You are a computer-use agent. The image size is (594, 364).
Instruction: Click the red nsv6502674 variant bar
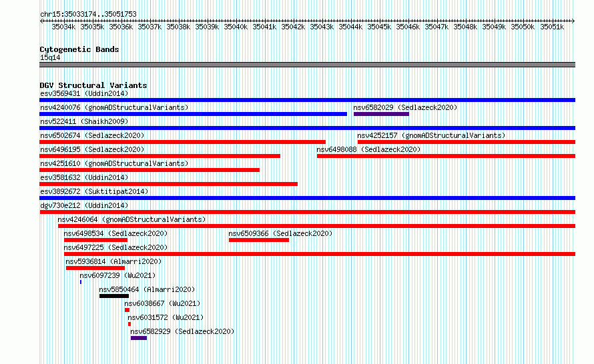(x=182, y=142)
